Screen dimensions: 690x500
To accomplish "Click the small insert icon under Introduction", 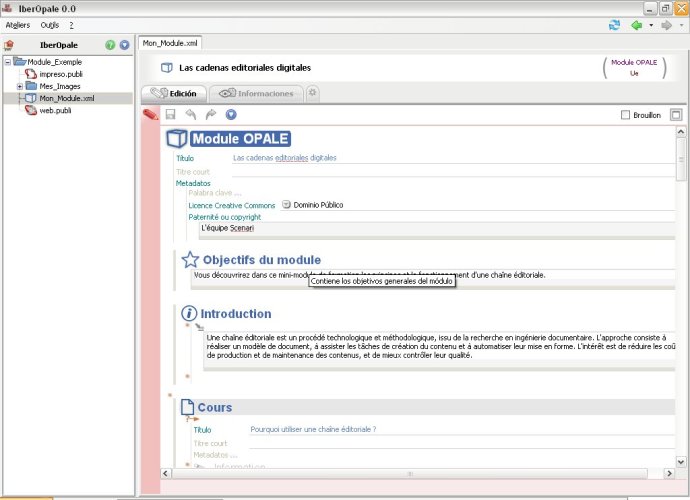I will 200,327.
